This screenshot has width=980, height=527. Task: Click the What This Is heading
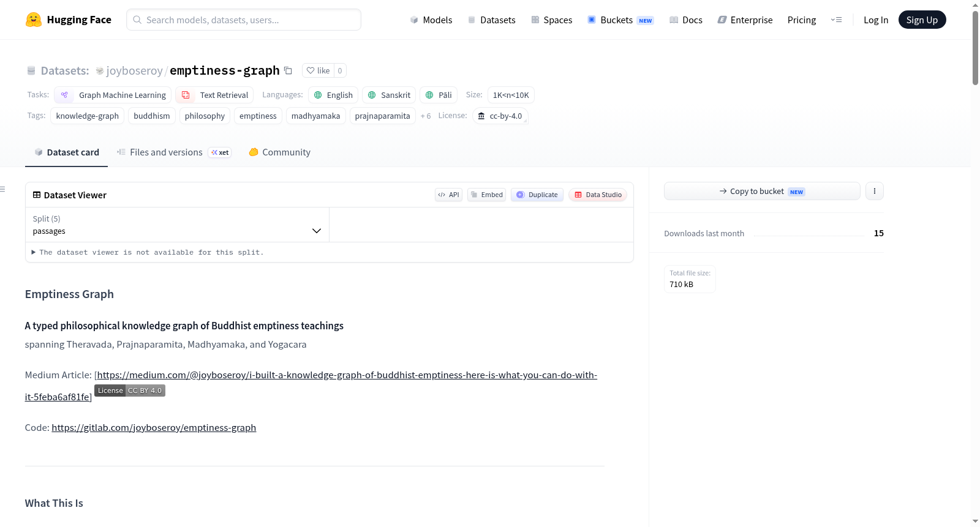(x=54, y=503)
